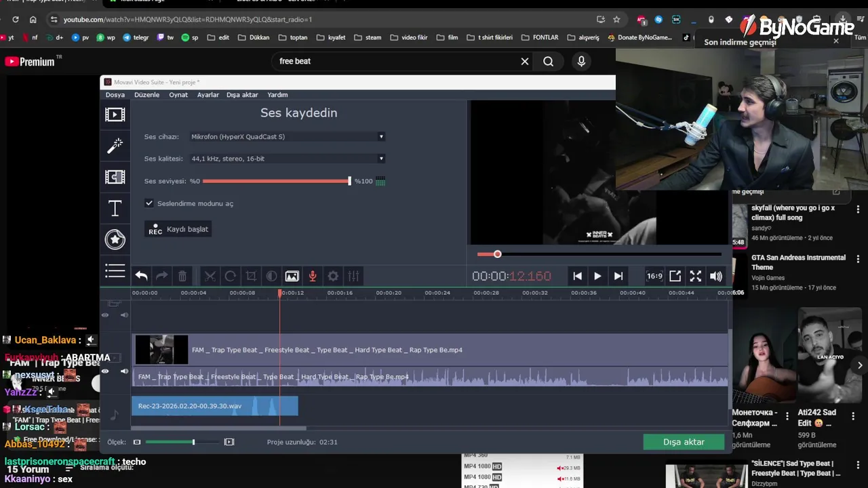
Task: Clear the YouTube search box
Action: 525,61
